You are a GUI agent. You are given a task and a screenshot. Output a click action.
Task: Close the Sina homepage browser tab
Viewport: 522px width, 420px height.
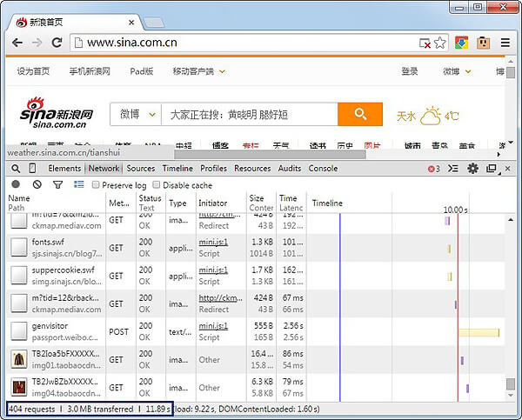[x=131, y=23]
